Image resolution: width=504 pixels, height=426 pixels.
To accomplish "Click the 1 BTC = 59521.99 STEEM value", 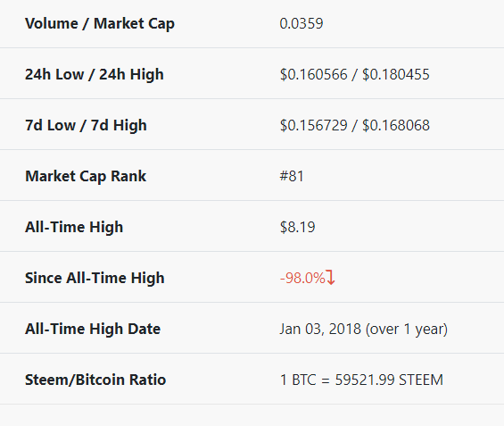I will [361, 380].
